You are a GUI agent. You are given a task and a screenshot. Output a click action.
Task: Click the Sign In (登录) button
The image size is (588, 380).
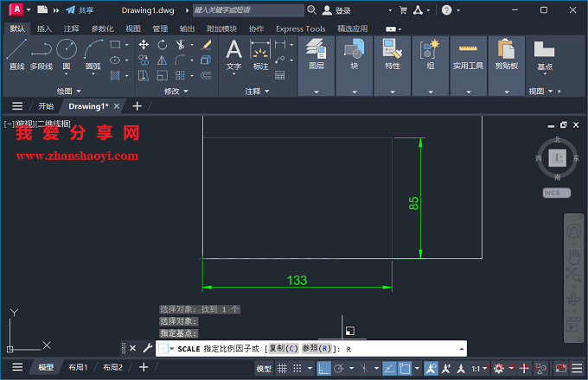click(336, 10)
